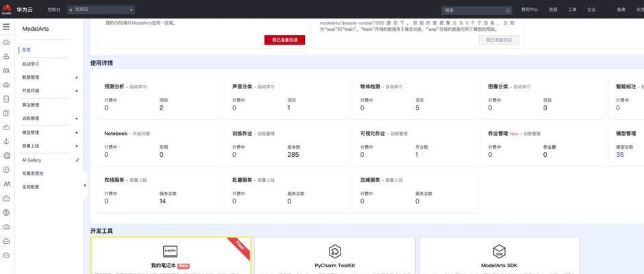Open the 训练作业 card title
This screenshot has height=274, width=644.
(x=242, y=134)
